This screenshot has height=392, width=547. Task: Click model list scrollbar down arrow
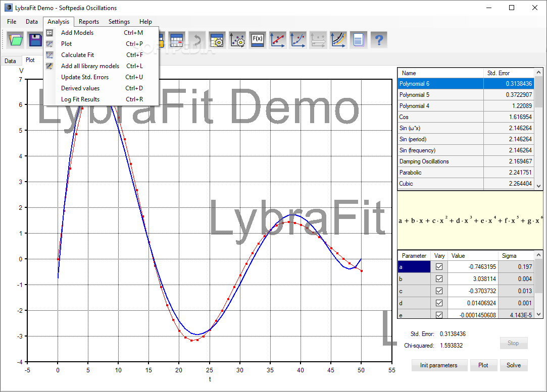click(x=538, y=186)
